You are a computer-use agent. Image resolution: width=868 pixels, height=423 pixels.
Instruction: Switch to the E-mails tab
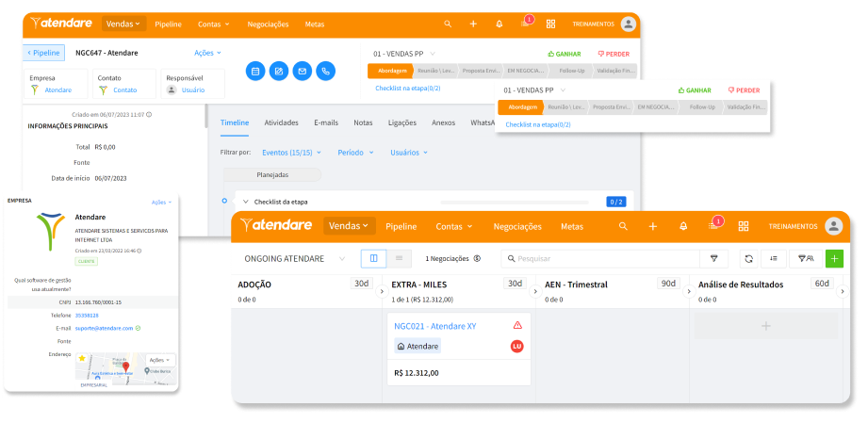coord(326,122)
